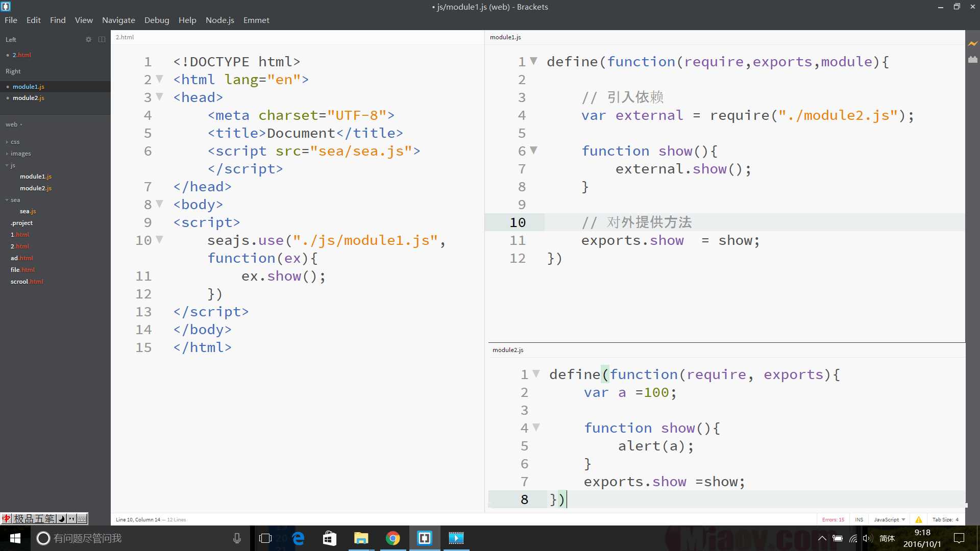Select 2.html in the Left working set
The width and height of the screenshot is (980, 551).
[55, 55]
